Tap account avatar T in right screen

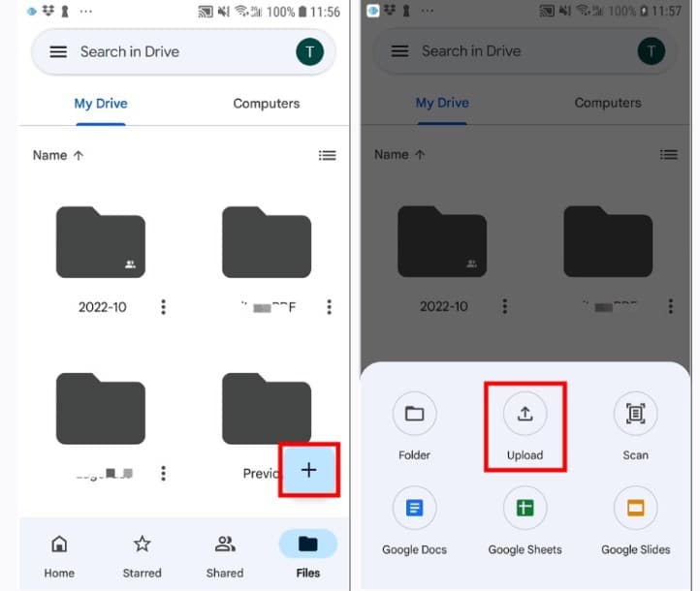click(x=652, y=50)
